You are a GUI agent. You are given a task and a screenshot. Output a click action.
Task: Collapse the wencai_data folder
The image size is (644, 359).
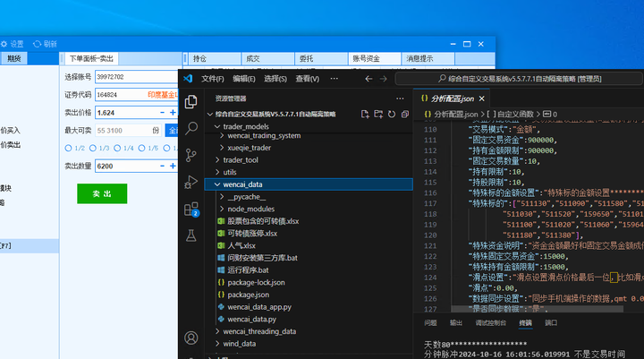click(x=217, y=184)
